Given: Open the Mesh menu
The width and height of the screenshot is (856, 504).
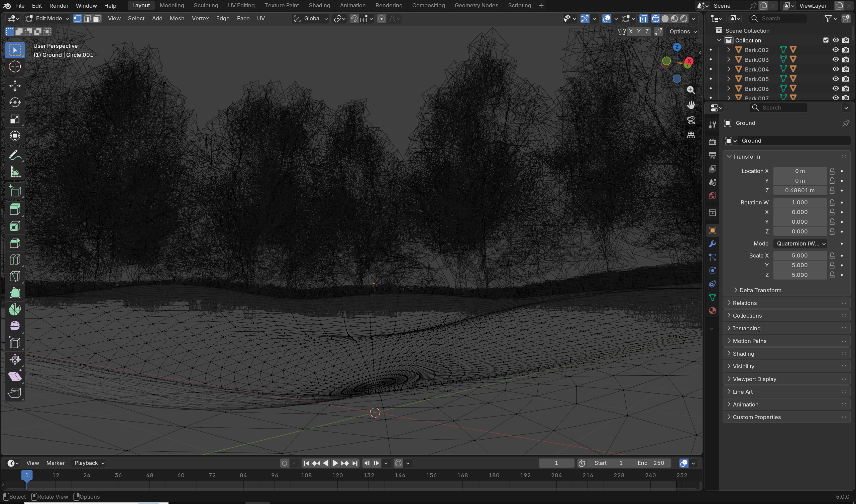Looking at the screenshot, I should point(177,19).
